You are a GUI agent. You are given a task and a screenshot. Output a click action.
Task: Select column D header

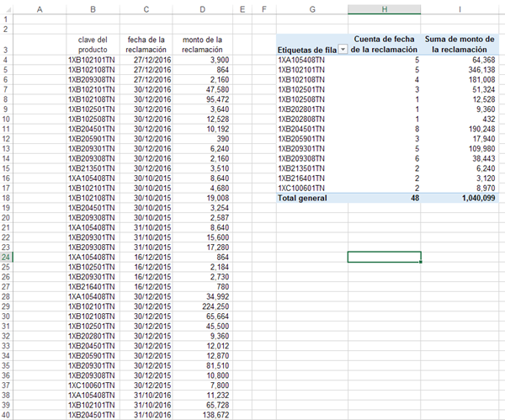click(x=202, y=9)
